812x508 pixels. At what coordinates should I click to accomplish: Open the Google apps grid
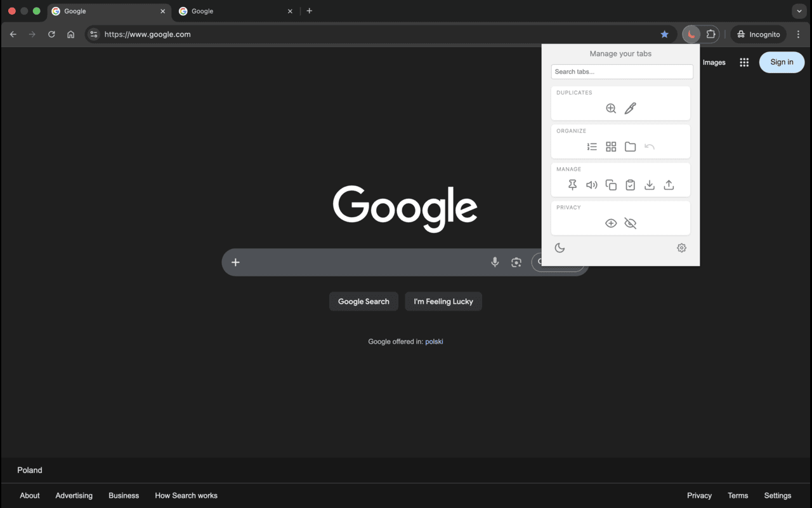(x=744, y=62)
